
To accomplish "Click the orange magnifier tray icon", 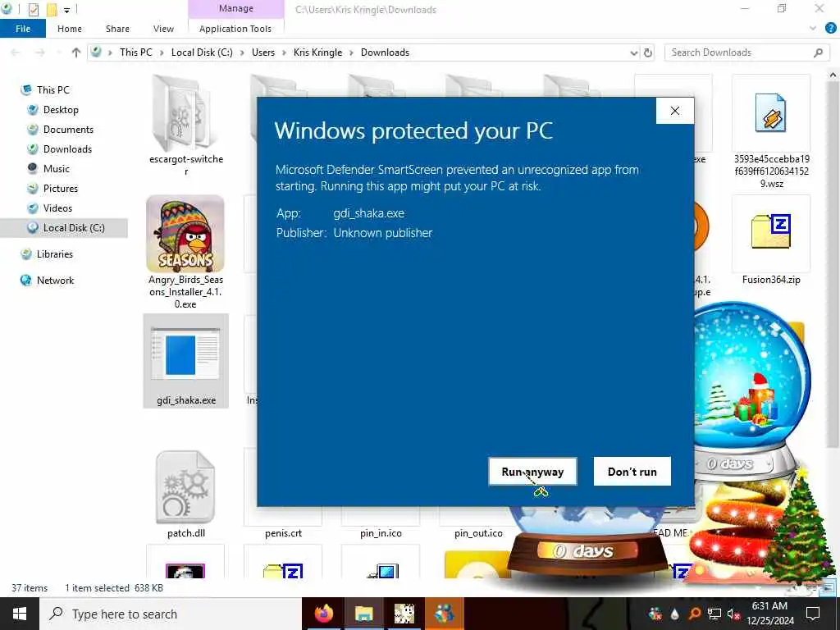I will (x=694, y=614).
